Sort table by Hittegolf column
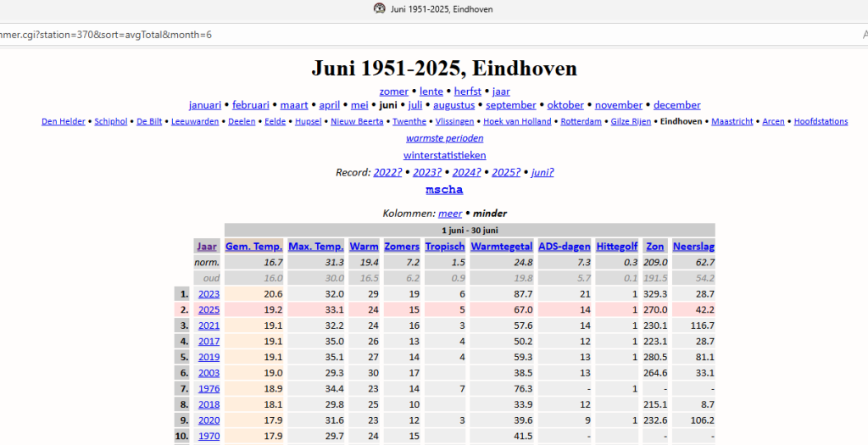Image resolution: width=868 pixels, height=445 pixels. coord(617,247)
